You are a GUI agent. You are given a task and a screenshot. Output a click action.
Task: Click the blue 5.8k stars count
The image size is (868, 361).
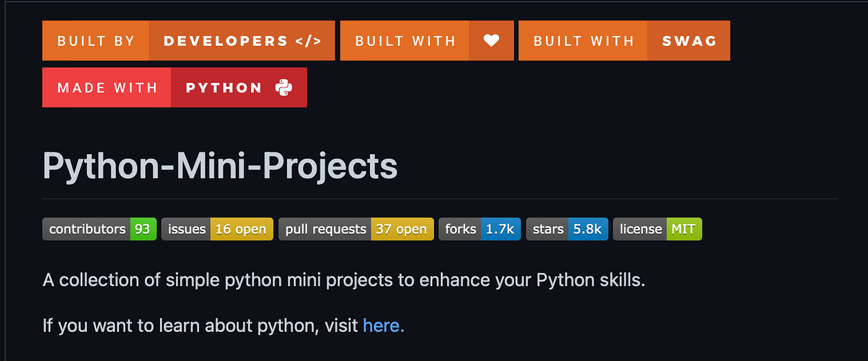588,229
